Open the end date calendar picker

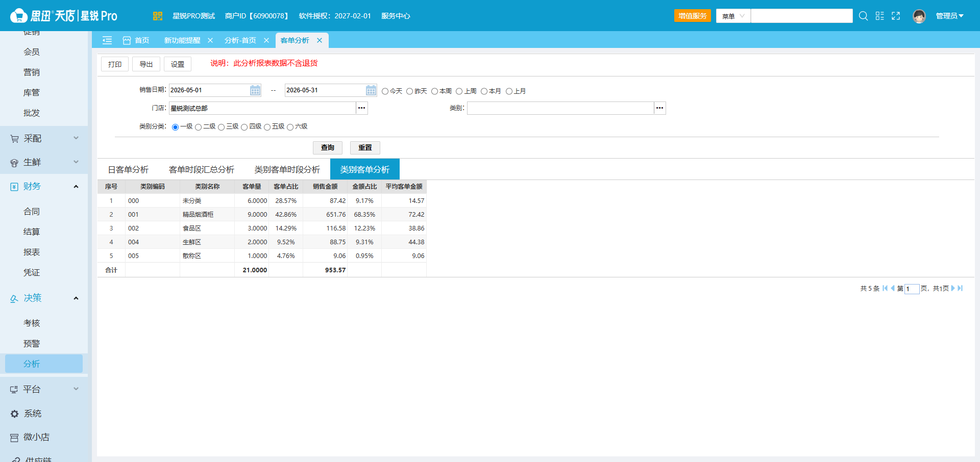pyautogui.click(x=371, y=90)
